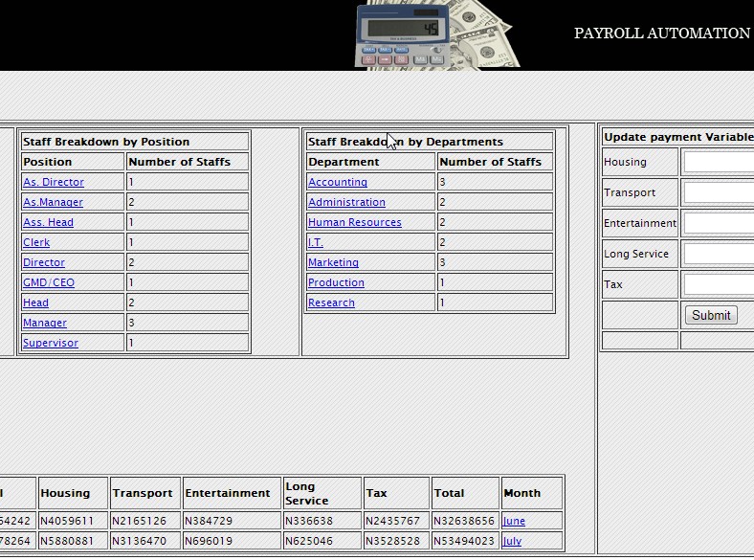Focus the Entertainment input field
The width and height of the screenshot is (754, 560).
[719, 223]
